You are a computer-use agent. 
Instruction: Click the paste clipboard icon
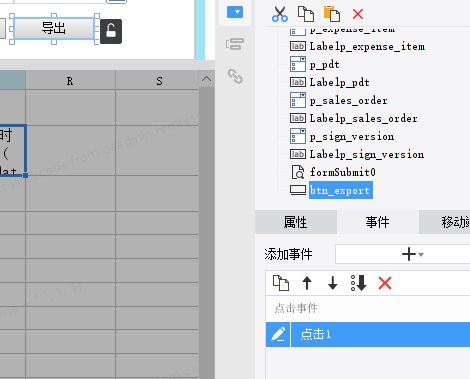(332, 14)
